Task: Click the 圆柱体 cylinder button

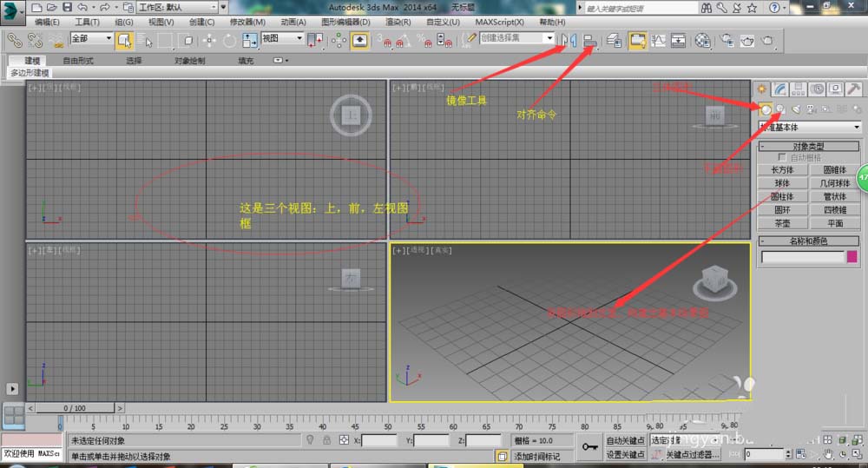Action: [x=782, y=196]
